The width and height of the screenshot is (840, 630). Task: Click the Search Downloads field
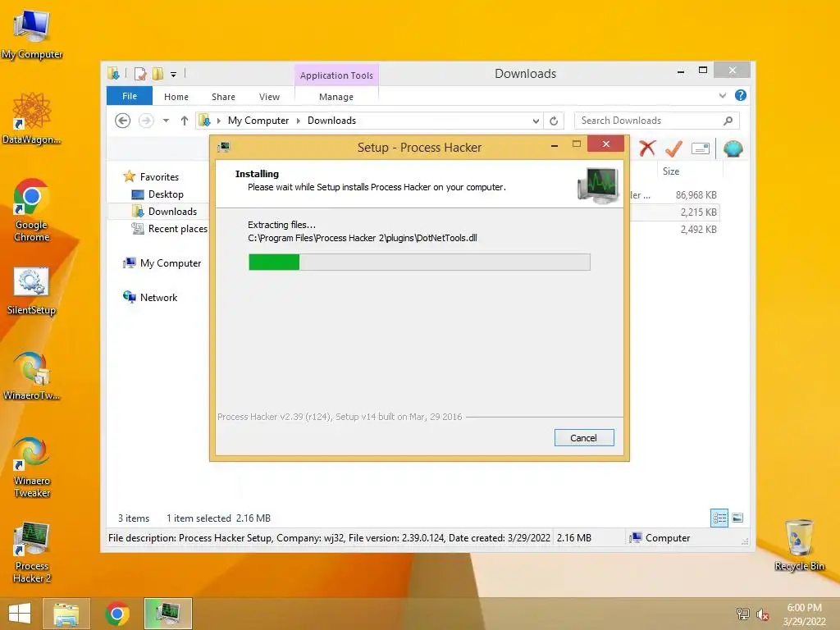point(657,121)
